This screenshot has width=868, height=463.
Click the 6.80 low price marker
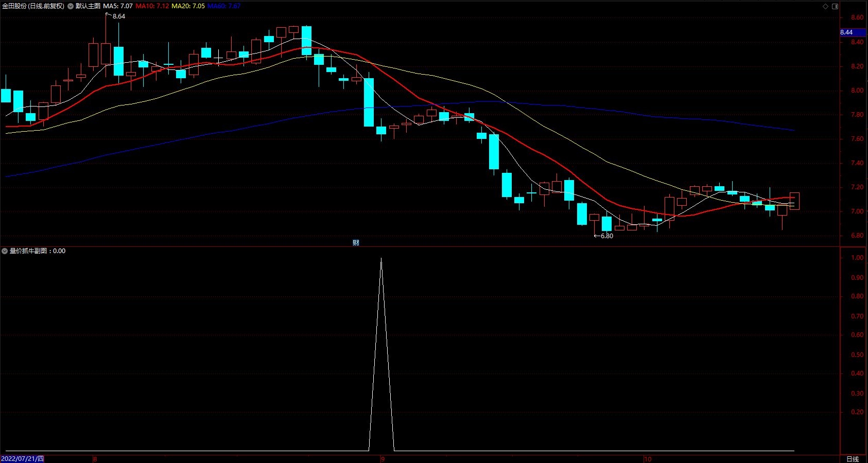click(607, 236)
